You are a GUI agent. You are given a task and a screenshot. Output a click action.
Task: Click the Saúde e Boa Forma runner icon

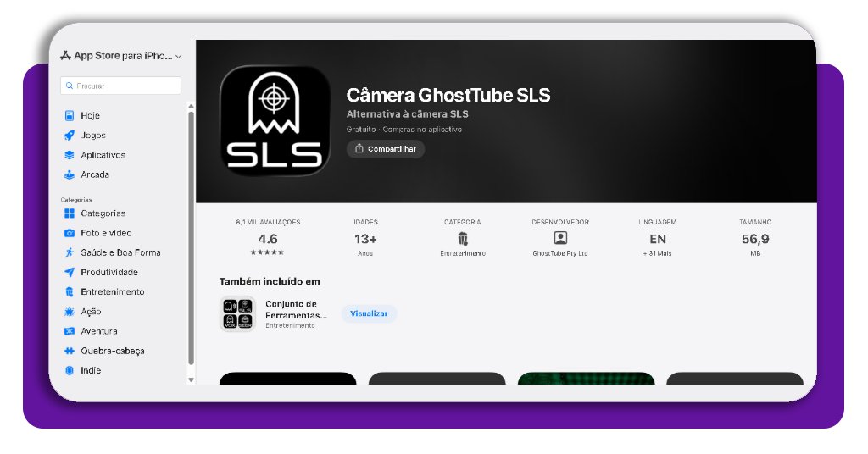(70, 252)
